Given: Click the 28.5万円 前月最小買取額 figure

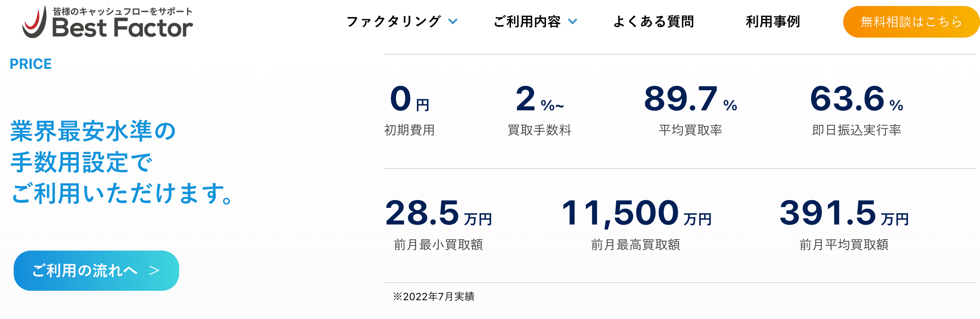Looking at the screenshot, I should [x=439, y=213].
